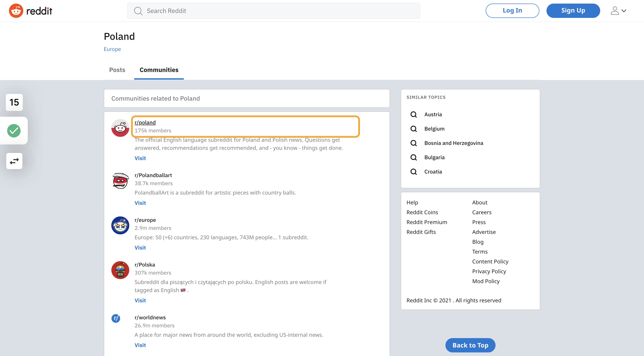Click the r/worldnews avatar icon
Viewport: 644px width, 356px height.
[x=116, y=318]
